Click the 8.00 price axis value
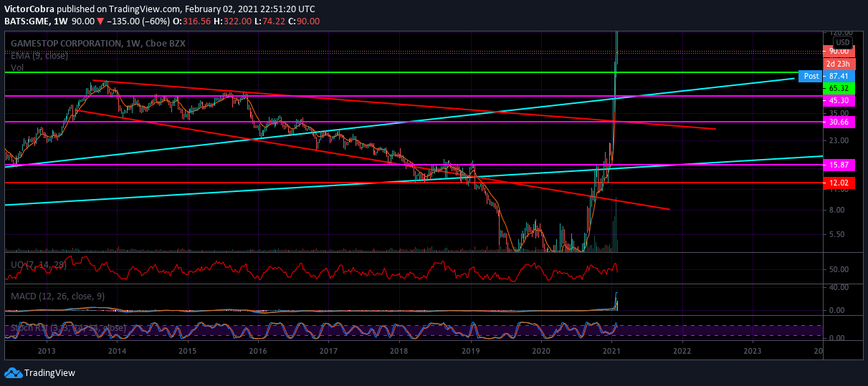 (837, 210)
